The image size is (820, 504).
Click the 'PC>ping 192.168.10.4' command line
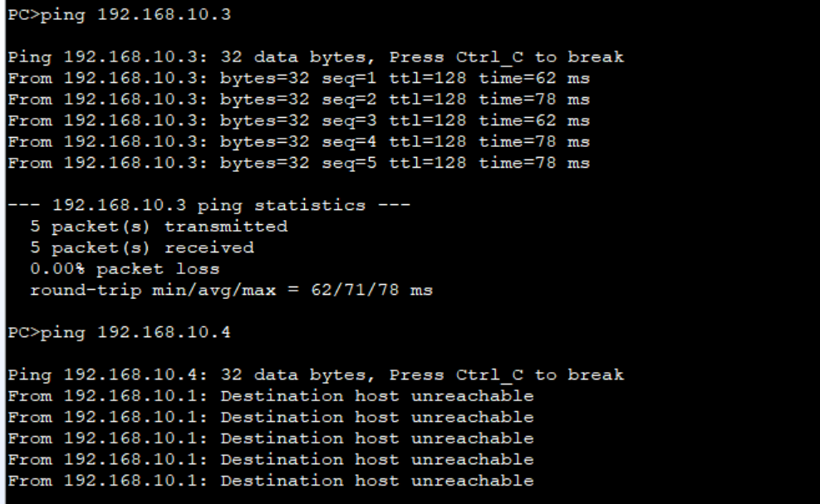click(120, 332)
